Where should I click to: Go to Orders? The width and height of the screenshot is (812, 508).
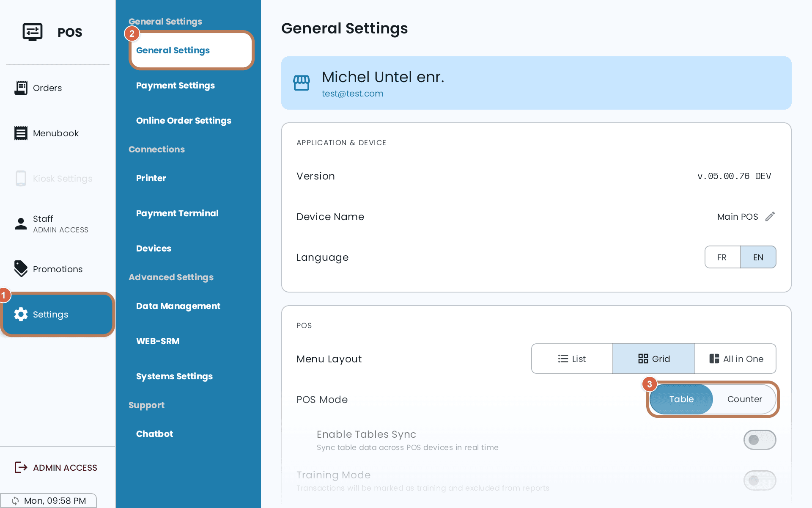click(x=58, y=88)
